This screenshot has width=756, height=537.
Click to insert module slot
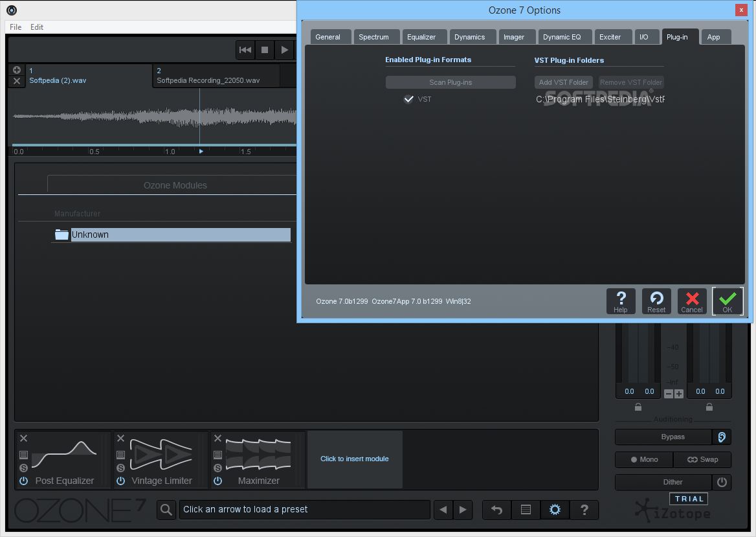(x=355, y=459)
